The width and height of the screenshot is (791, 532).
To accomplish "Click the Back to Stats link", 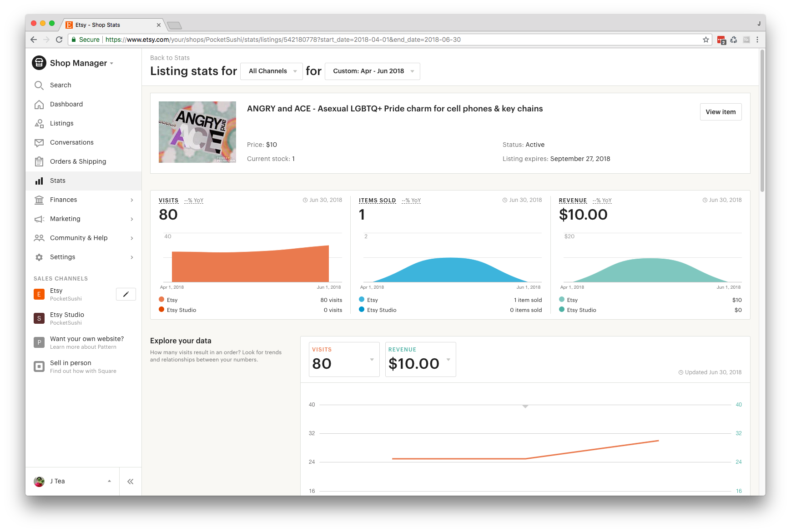I will pyautogui.click(x=170, y=58).
